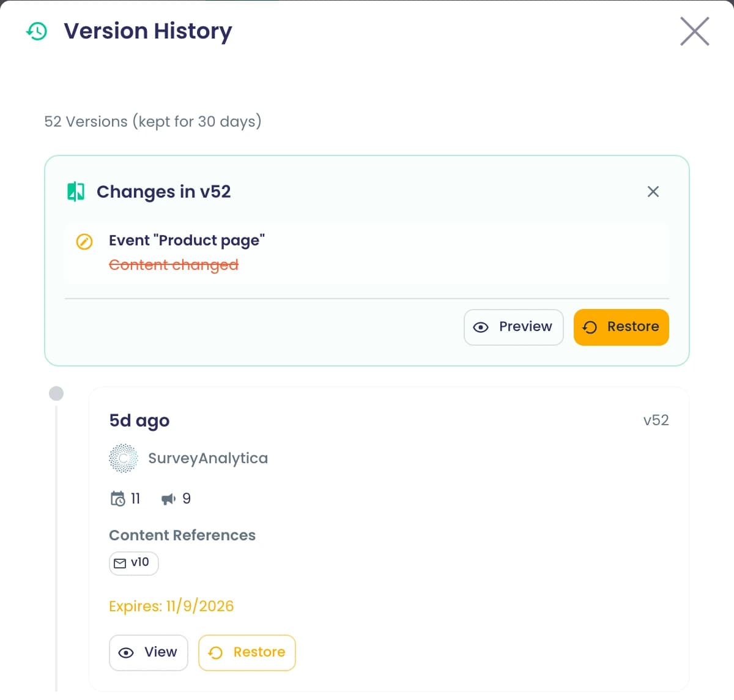
Task: Click the orange edit icon for Product page event
Action: (84, 242)
